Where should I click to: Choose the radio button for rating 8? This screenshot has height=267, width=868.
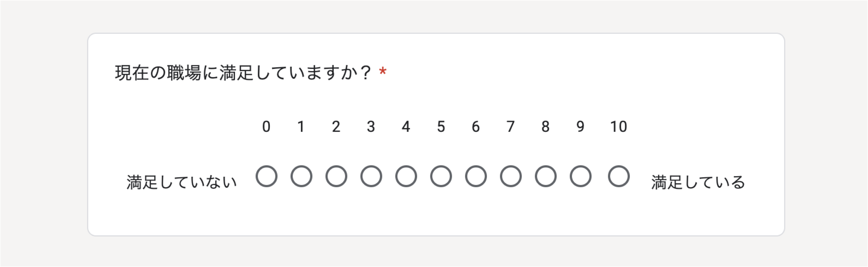(x=546, y=176)
